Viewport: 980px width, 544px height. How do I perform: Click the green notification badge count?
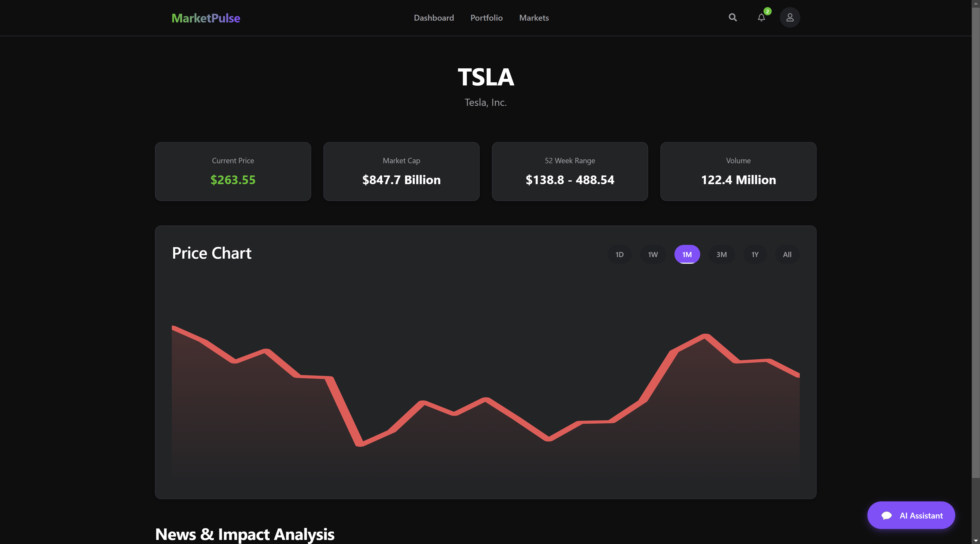767,11
